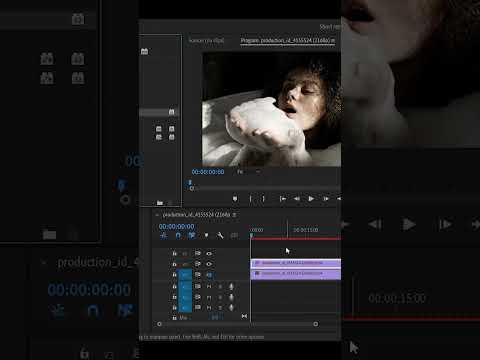Toggle Linked Selection in timeline toolbar
Image resolution: width=480 pixels, height=360 pixels.
pyautogui.click(x=192, y=235)
